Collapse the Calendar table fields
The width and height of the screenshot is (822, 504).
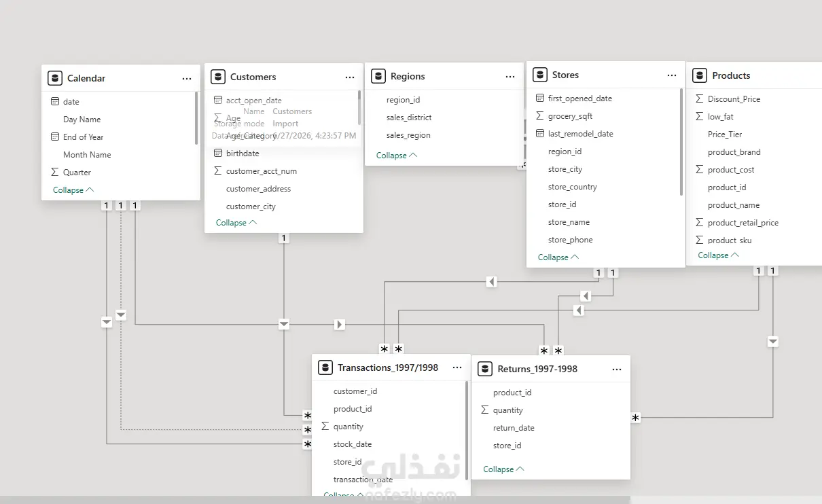coord(73,190)
